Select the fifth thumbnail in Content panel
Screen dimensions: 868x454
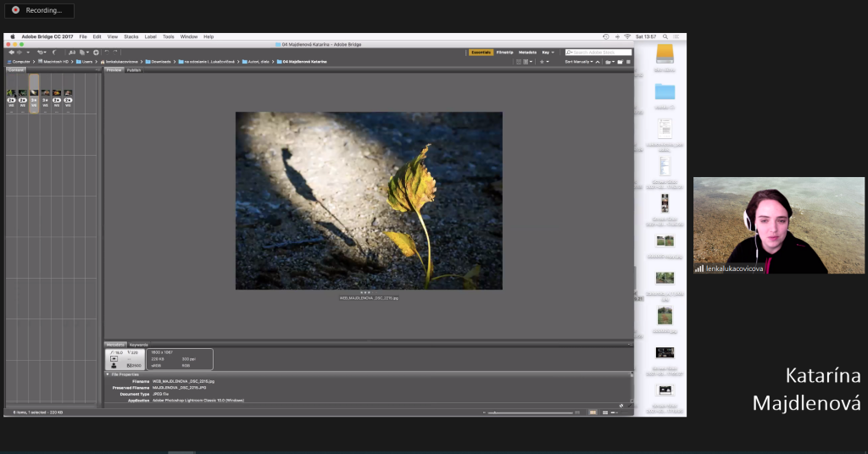pyautogui.click(x=57, y=93)
